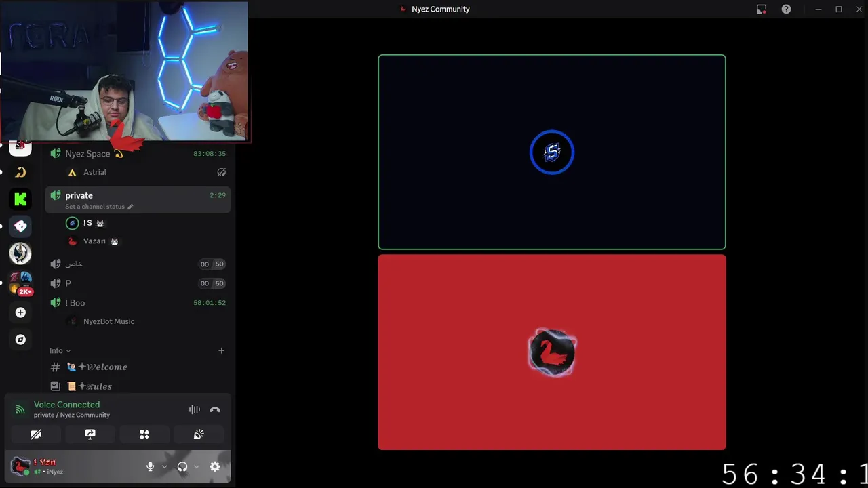Open the private / Nyez Community link
This screenshot has width=868, height=488.
point(72,415)
